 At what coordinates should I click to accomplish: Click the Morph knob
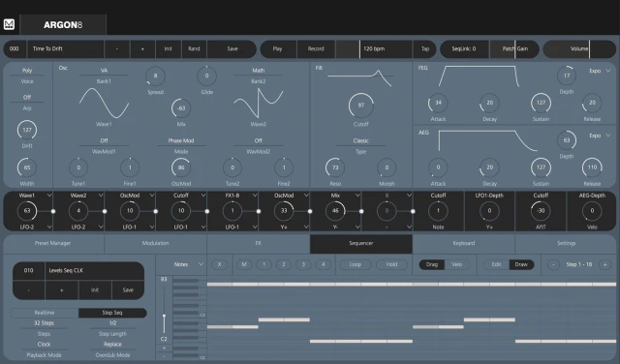(x=387, y=167)
